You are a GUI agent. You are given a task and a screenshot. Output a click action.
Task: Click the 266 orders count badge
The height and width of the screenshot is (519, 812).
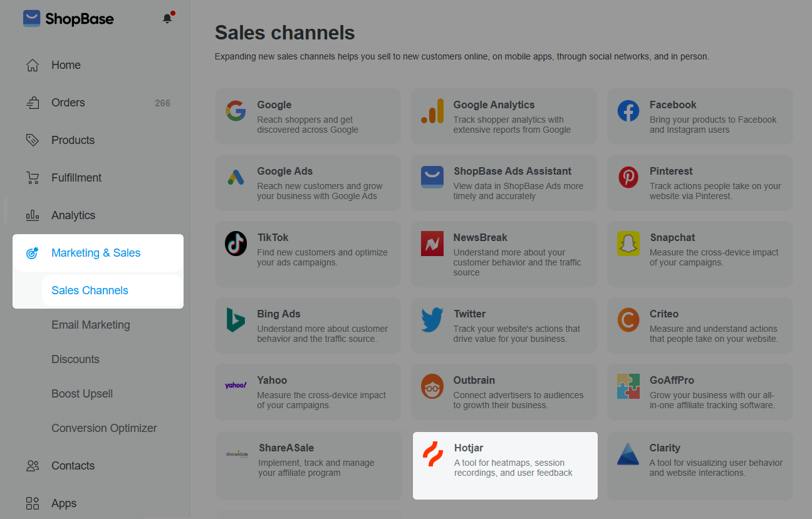click(x=162, y=103)
